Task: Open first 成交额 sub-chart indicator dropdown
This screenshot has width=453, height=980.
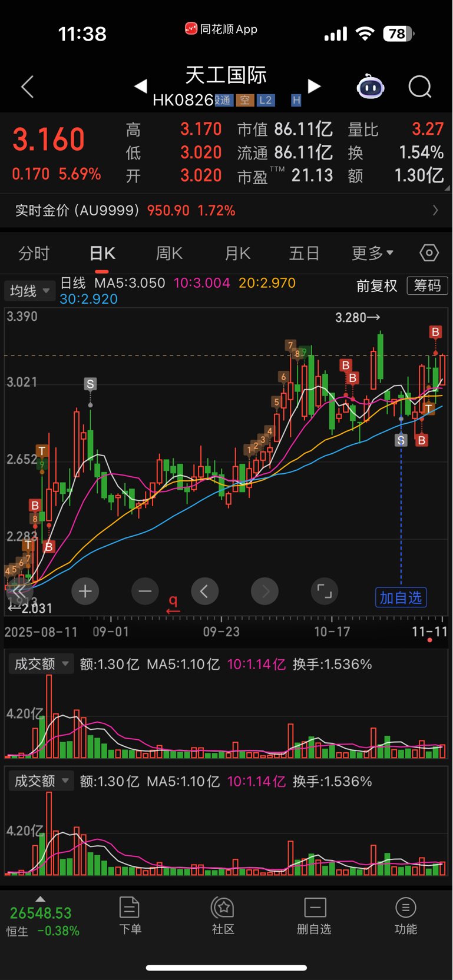Action: pyautogui.click(x=41, y=664)
